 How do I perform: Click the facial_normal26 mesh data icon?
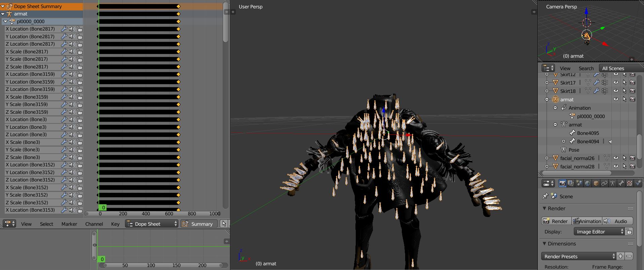pos(607,158)
